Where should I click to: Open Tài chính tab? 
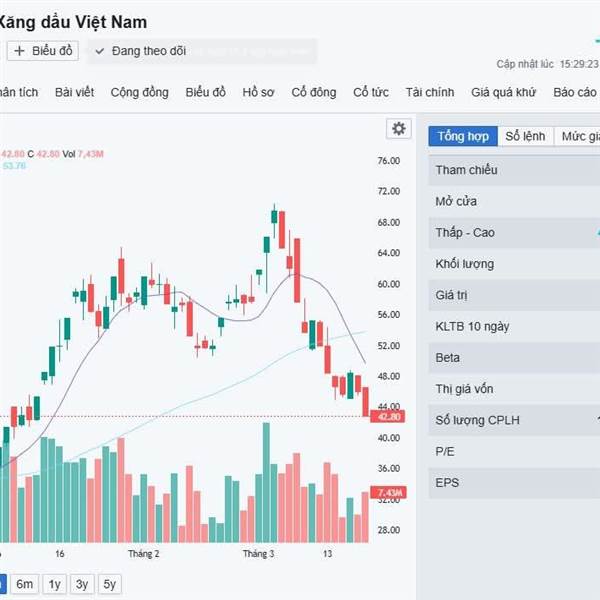coord(430,92)
